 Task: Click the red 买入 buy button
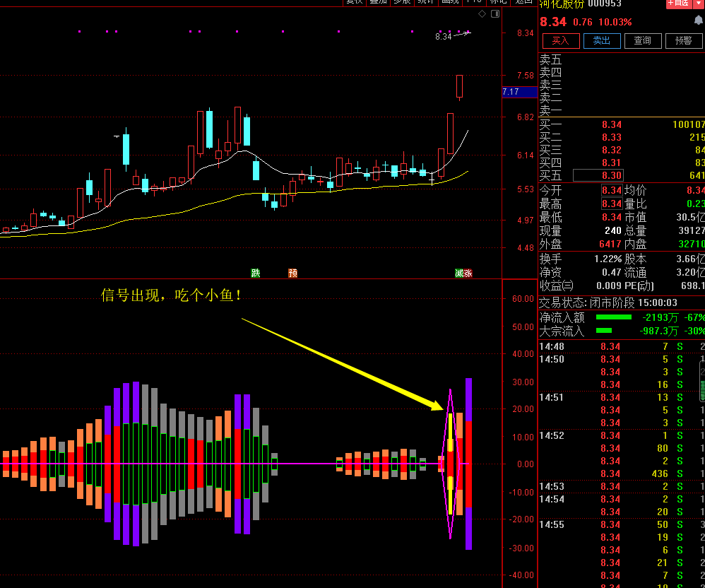pos(560,41)
